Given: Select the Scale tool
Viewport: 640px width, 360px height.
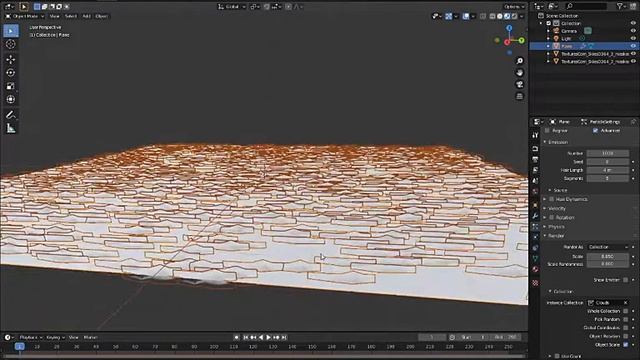Looking at the screenshot, I should [x=11, y=86].
